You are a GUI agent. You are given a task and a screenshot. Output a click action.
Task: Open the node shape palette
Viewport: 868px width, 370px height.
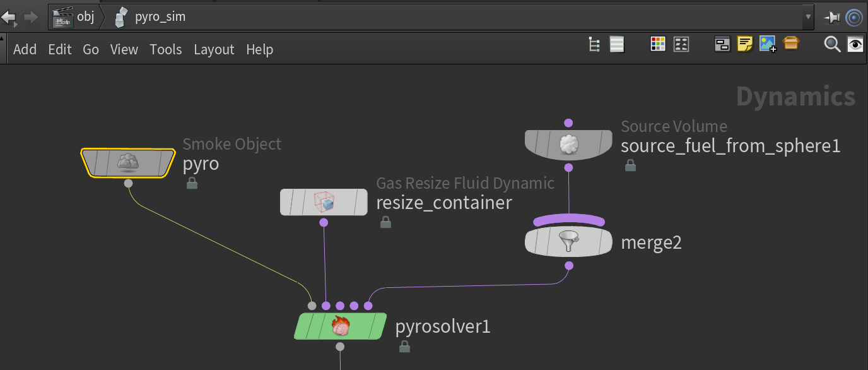click(681, 44)
